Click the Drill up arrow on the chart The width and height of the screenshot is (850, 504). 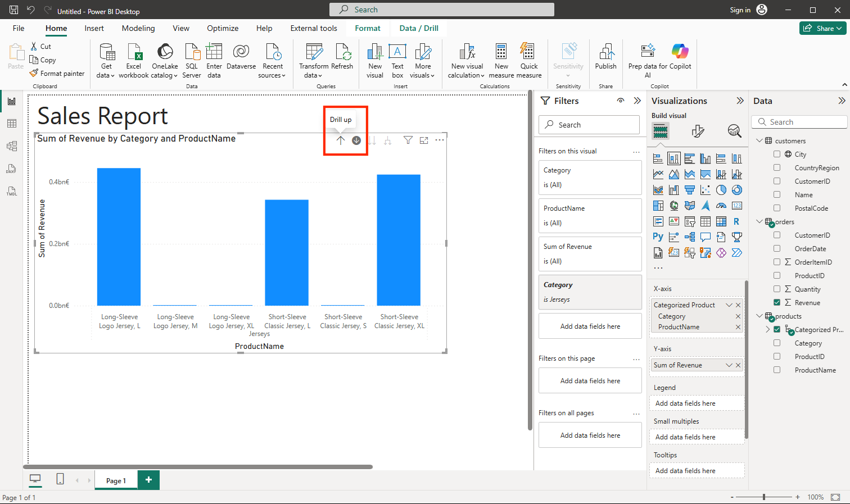[341, 140]
